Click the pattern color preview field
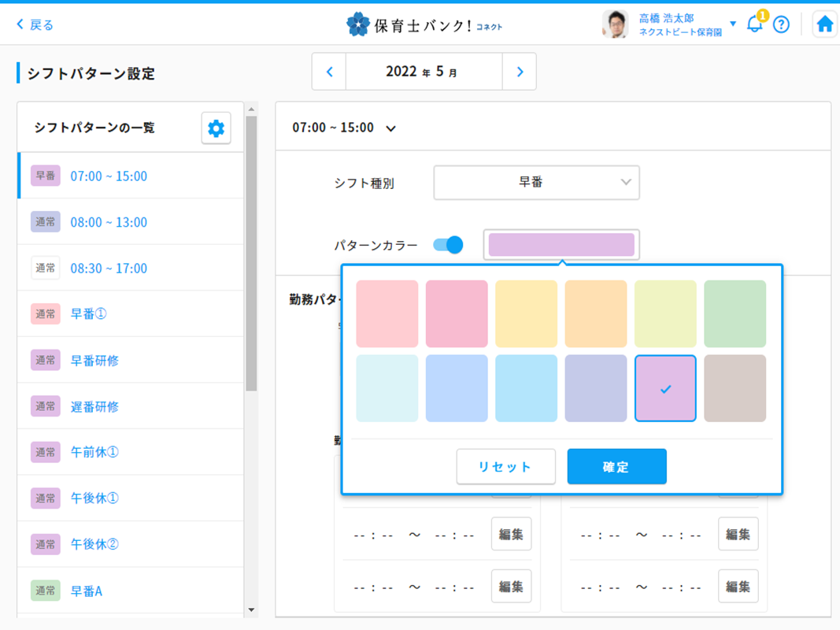The height and width of the screenshot is (630, 840). point(561,245)
